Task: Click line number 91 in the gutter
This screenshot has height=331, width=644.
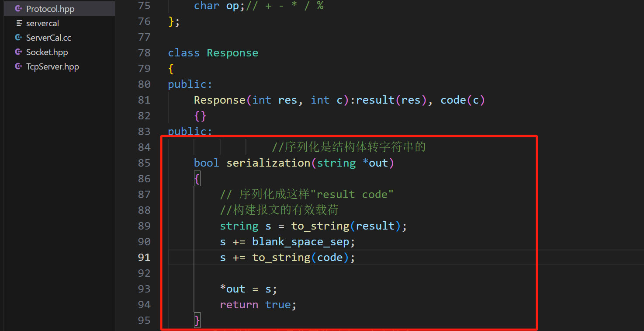Action: click(x=144, y=258)
